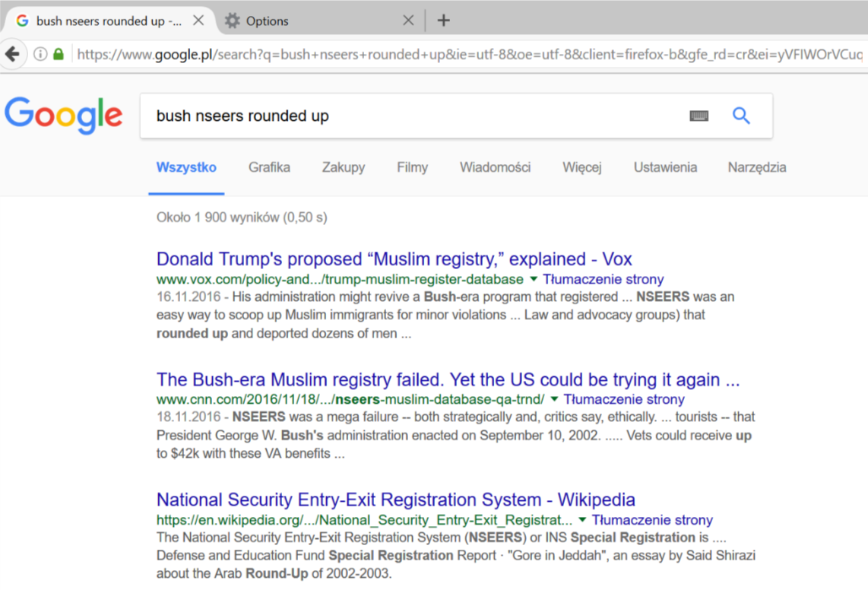Translate the CNN result page
The image size is (868, 590).
pos(624,399)
